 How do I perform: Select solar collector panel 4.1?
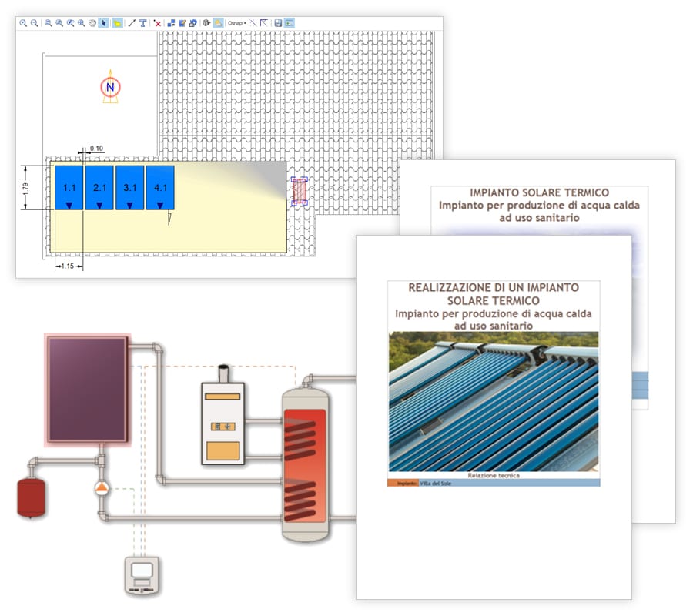[160, 187]
